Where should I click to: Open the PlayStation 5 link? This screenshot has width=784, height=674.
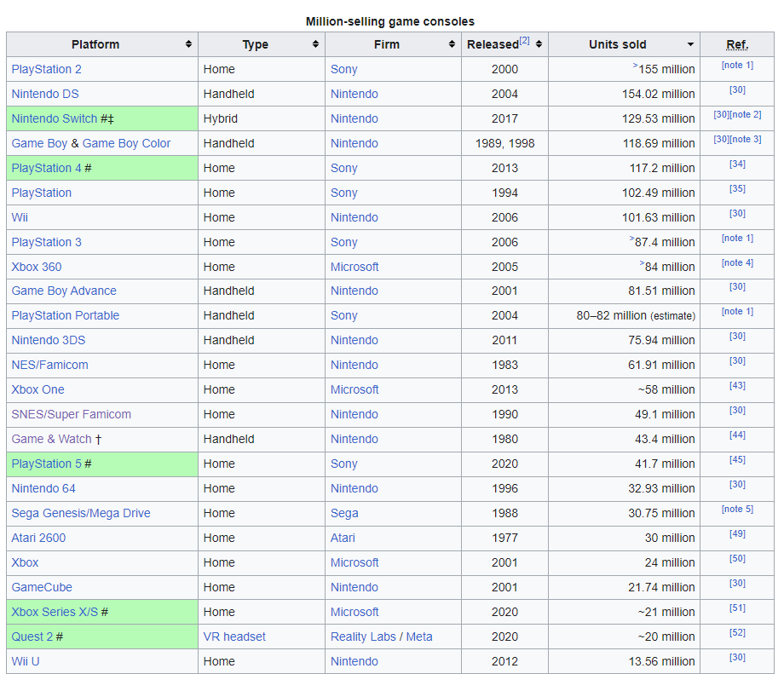click(47, 464)
